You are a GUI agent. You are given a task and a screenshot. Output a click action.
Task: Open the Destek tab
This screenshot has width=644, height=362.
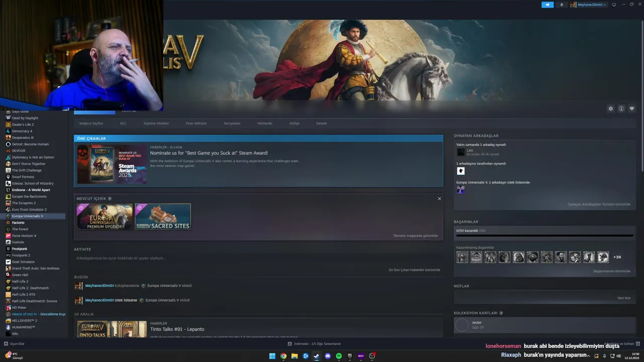point(321,123)
